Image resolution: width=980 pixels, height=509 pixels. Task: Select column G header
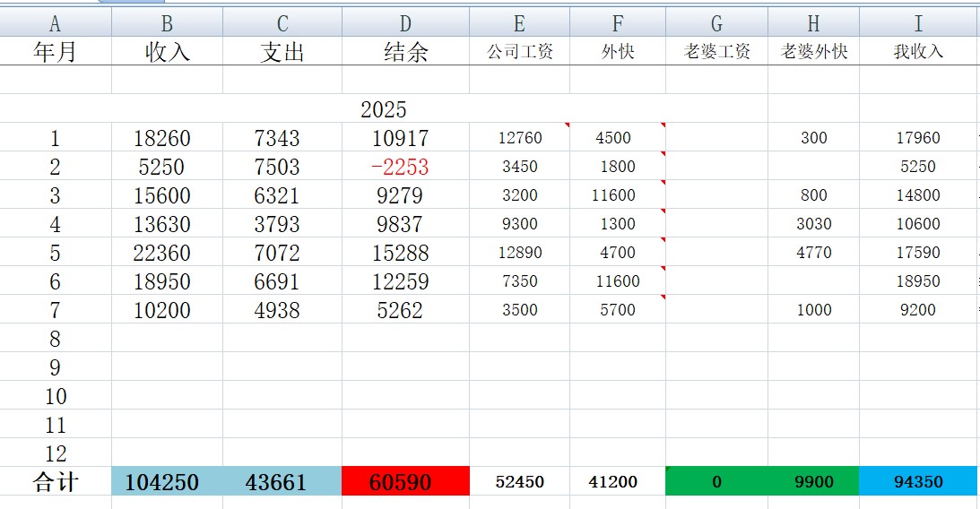tap(717, 22)
